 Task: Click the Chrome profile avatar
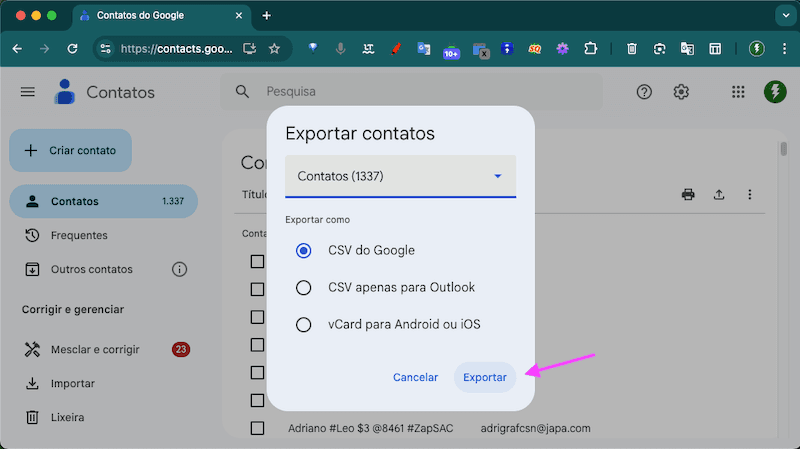(x=757, y=49)
